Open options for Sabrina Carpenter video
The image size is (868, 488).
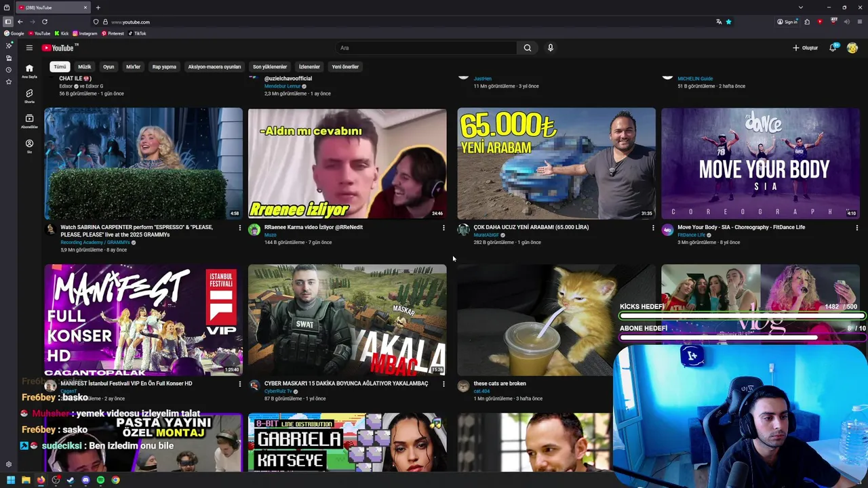pyautogui.click(x=239, y=228)
